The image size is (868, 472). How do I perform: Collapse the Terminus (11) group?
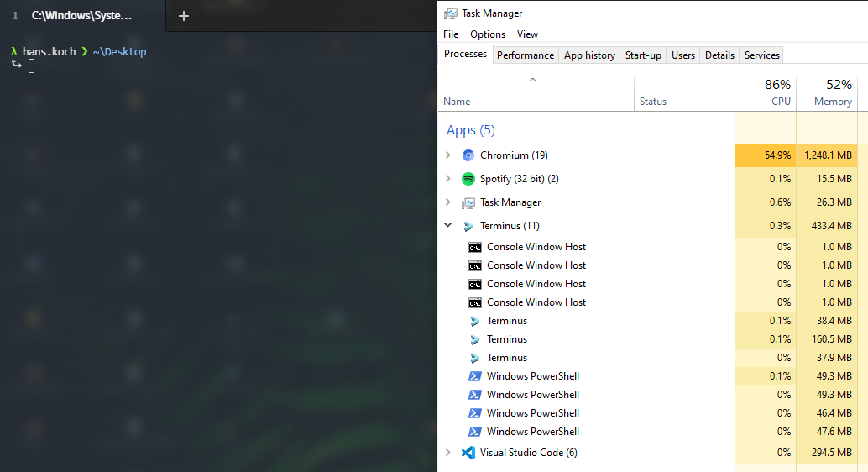click(x=447, y=225)
